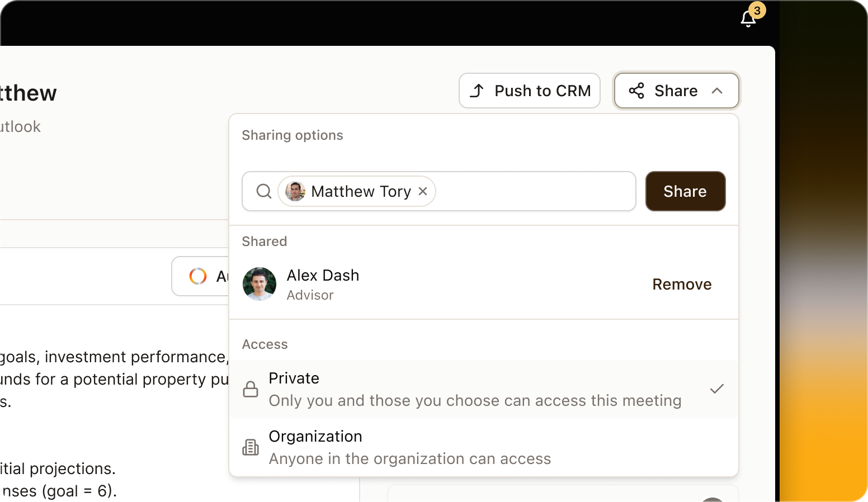Click the circular loading spinner icon

pos(197,276)
